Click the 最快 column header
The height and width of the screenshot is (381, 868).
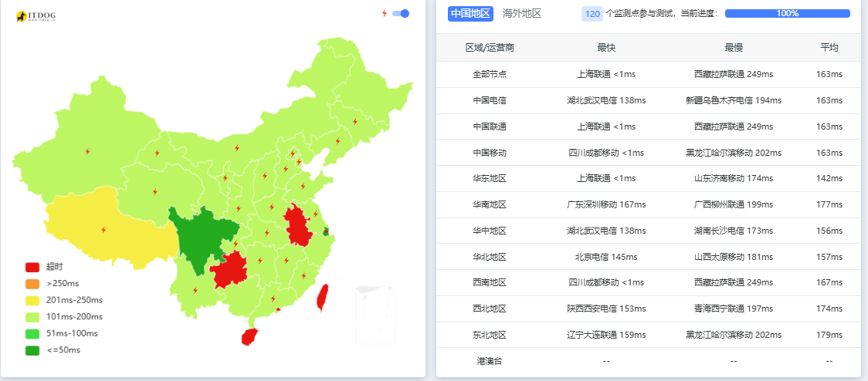[x=606, y=48]
